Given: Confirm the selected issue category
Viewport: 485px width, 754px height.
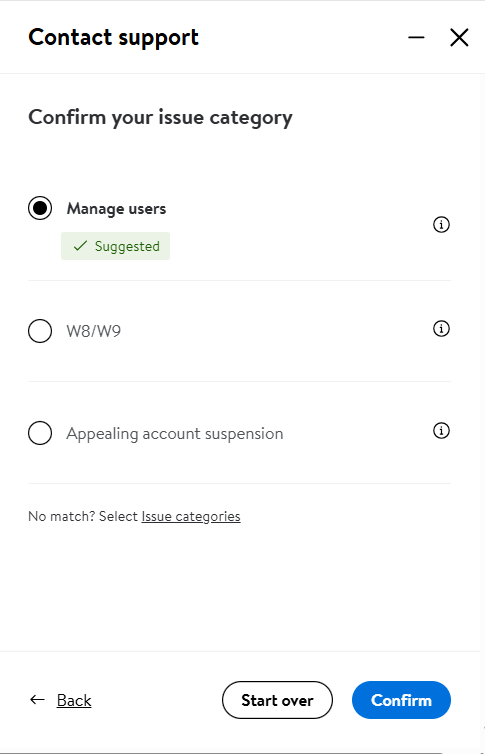Looking at the screenshot, I should click(x=401, y=700).
